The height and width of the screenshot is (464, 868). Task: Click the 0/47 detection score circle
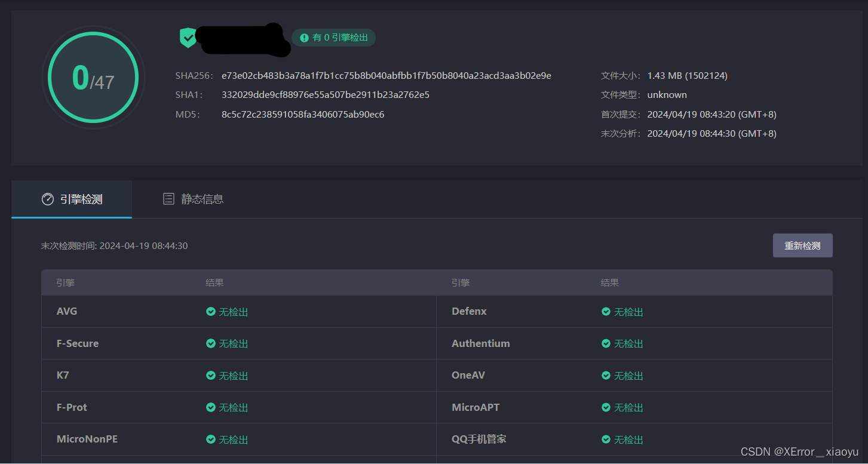click(93, 78)
